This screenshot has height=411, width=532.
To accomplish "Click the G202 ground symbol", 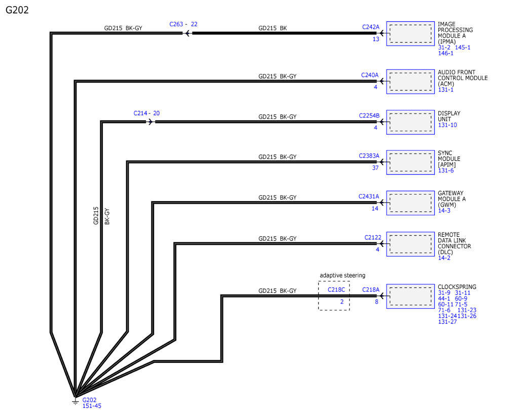I will point(75,401).
